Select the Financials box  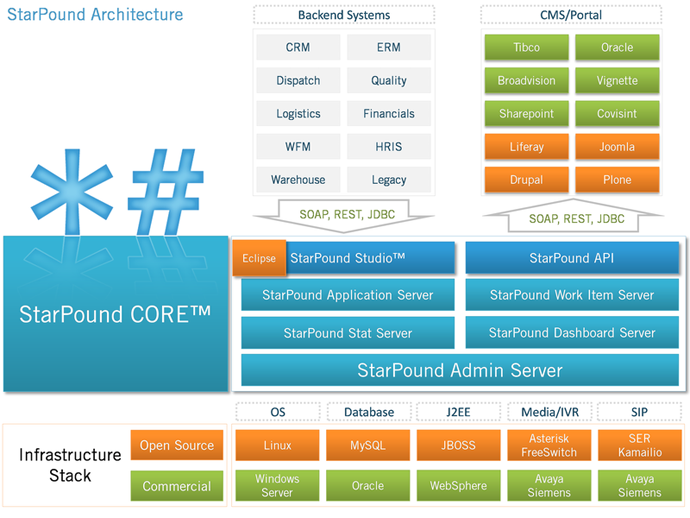click(389, 114)
